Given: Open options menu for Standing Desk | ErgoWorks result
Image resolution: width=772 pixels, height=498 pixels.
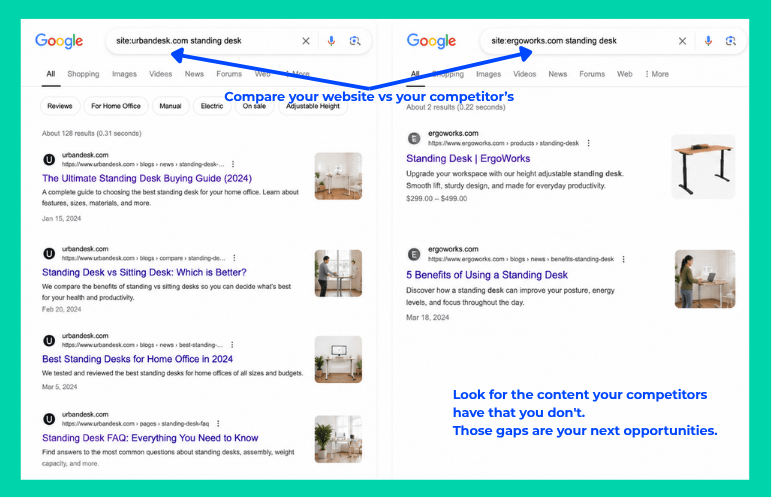Looking at the screenshot, I should pos(588,143).
